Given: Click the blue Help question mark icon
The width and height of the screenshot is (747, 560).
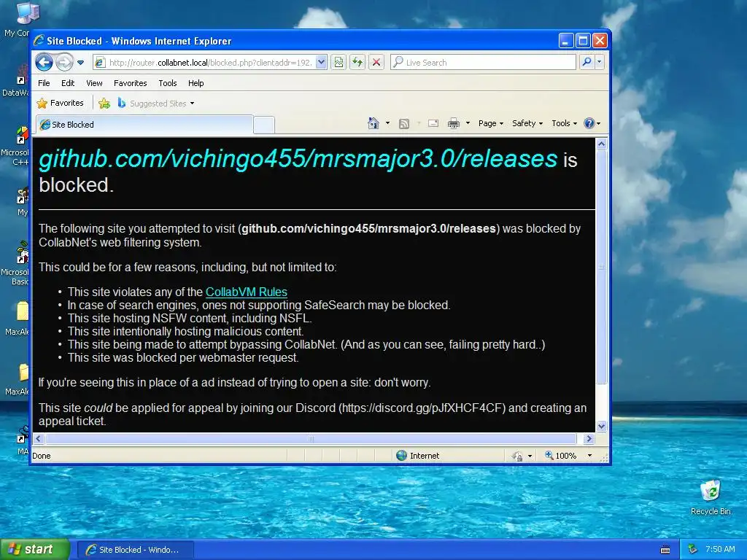Looking at the screenshot, I should point(589,123).
